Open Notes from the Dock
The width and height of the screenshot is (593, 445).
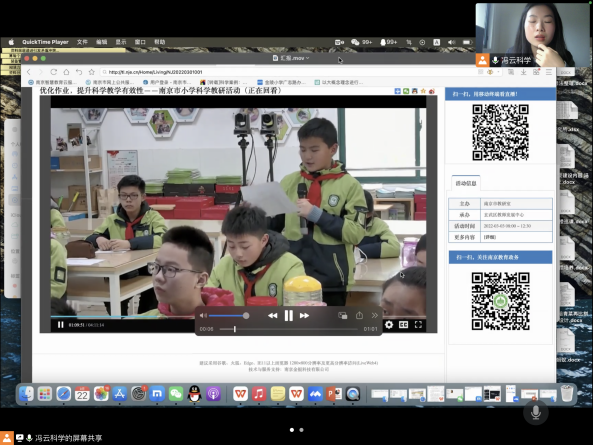(278, 394)
